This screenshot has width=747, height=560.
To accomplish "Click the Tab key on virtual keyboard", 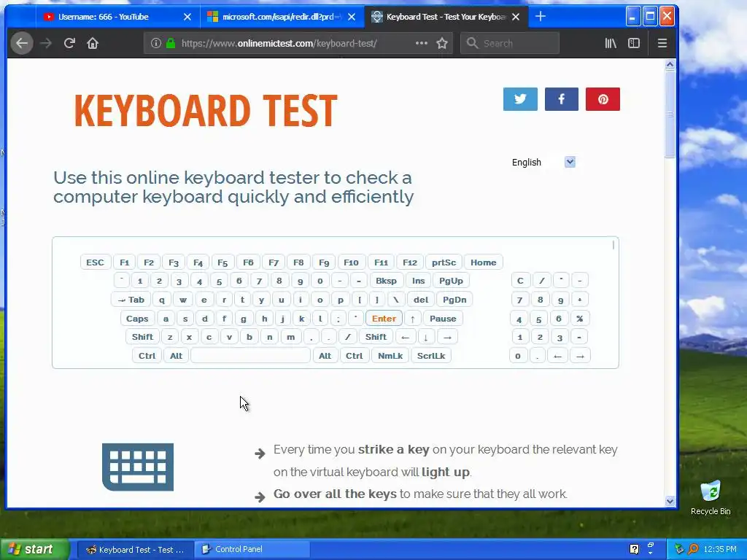I will pos(131,300).
